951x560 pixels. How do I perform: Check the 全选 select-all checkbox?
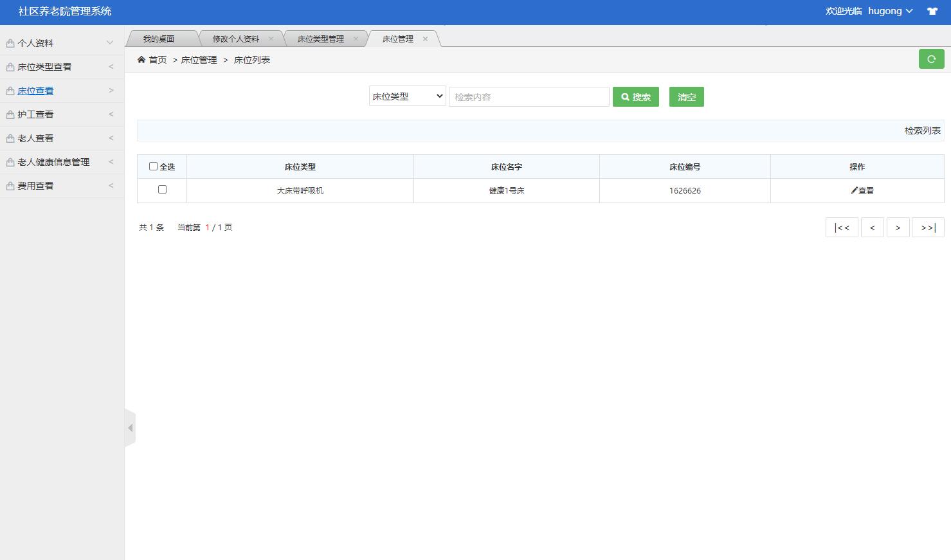[152, 166]
